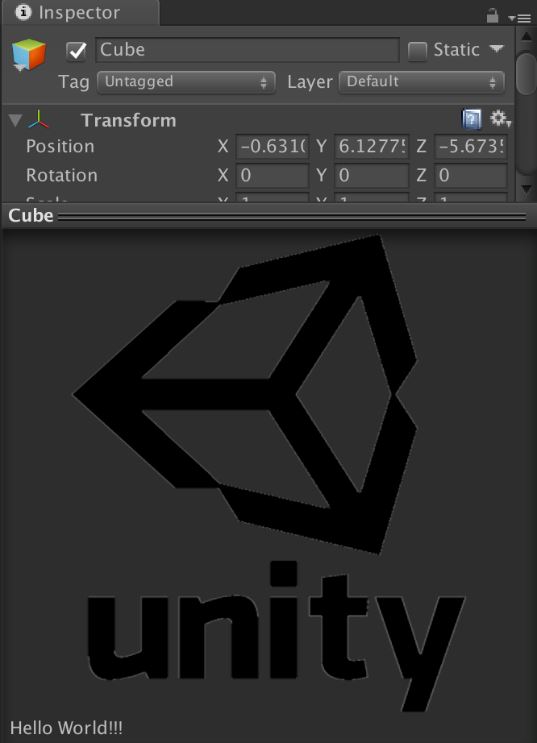This screenshot has width=537, height=743.
Task: Open the Transform help reference icon
Action: pos(472,118)
